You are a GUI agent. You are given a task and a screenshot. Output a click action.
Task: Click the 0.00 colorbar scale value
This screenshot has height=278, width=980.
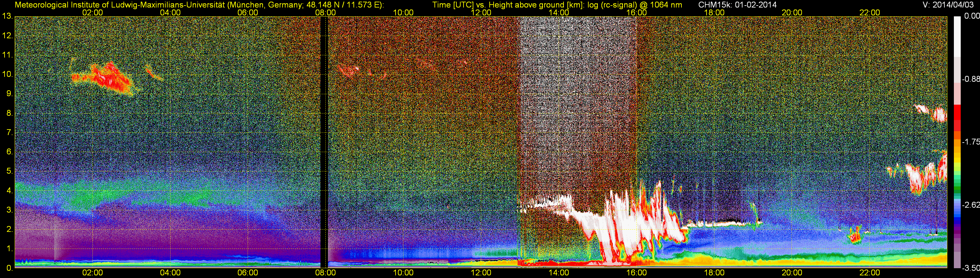click(x=972, y=16)
